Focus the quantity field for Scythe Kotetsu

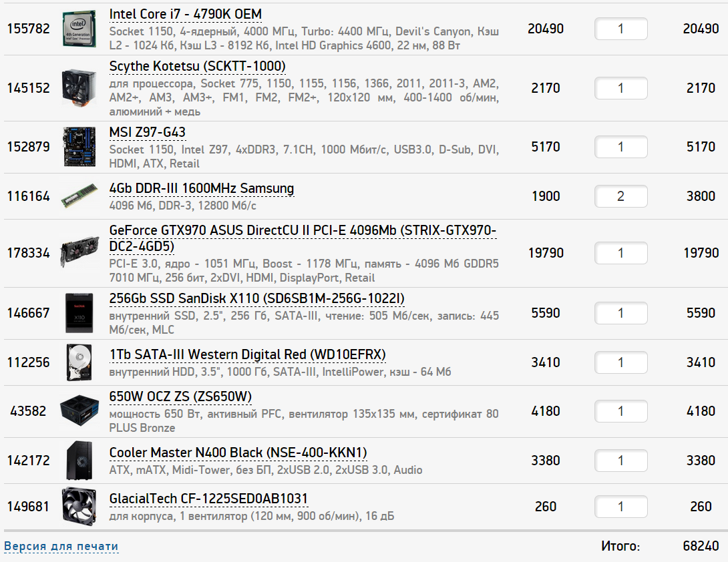point(620,87)
